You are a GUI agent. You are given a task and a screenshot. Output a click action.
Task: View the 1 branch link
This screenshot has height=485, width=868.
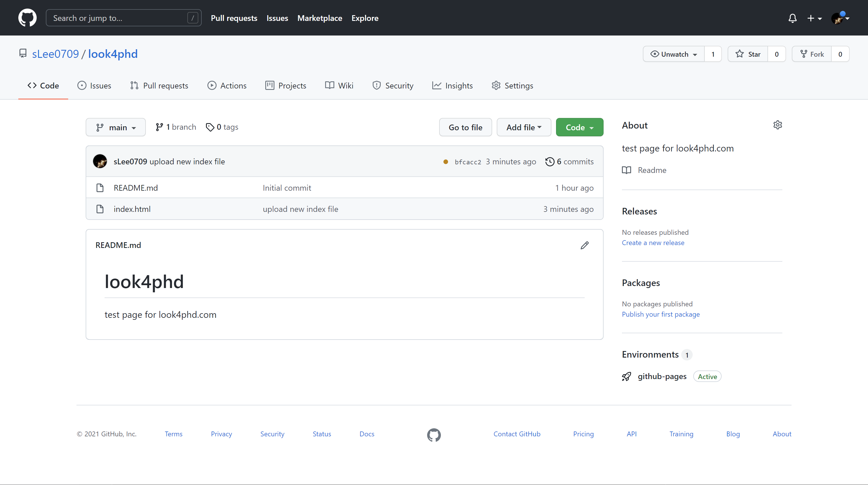tap(176, 127)
